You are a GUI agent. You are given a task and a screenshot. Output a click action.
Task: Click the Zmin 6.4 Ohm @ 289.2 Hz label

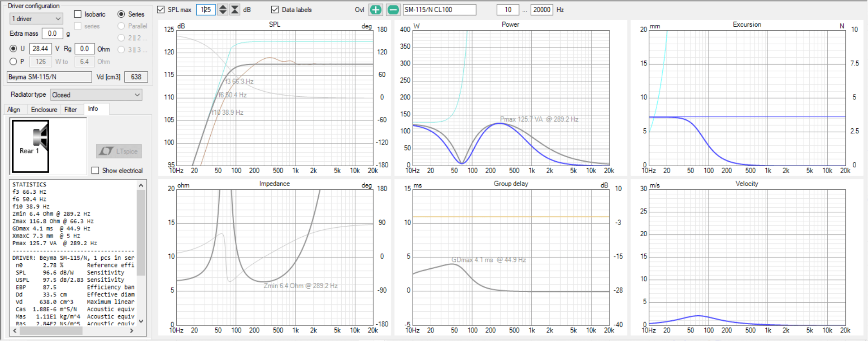[x=301, y=285]
